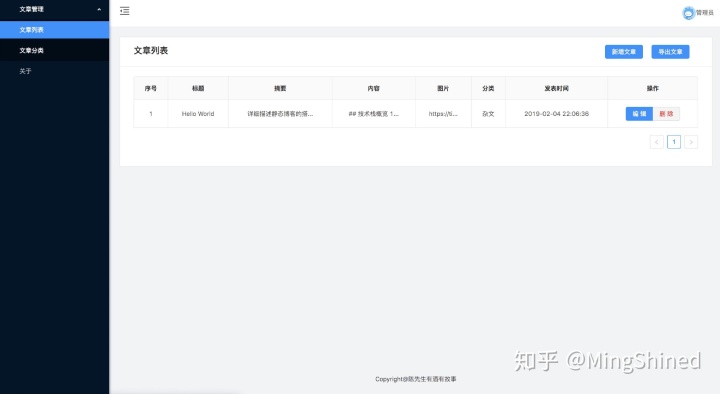
Task: Click the truncated summary cell text
Action: click(x=280, y=114)
